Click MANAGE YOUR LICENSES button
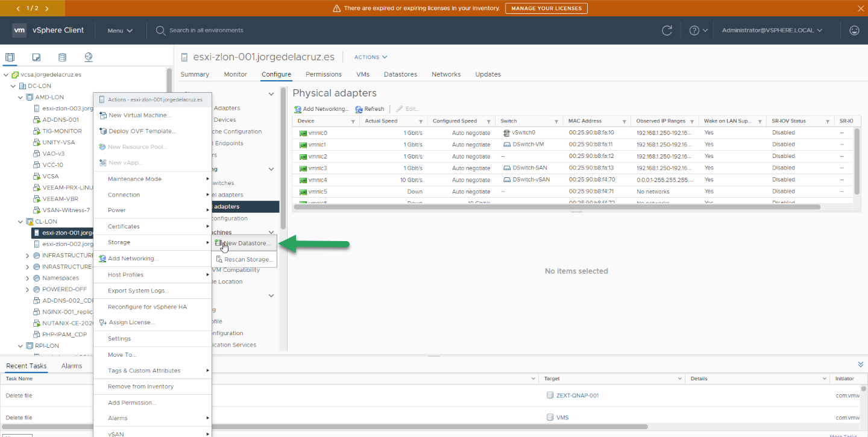 coord(546,8)
